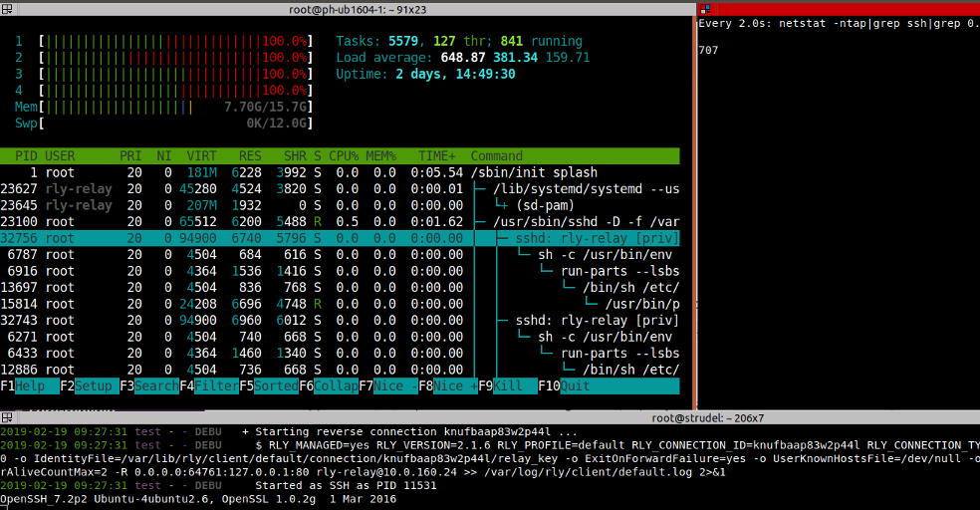Click the 841 running value
980x510 pixels.
(511, 41)
